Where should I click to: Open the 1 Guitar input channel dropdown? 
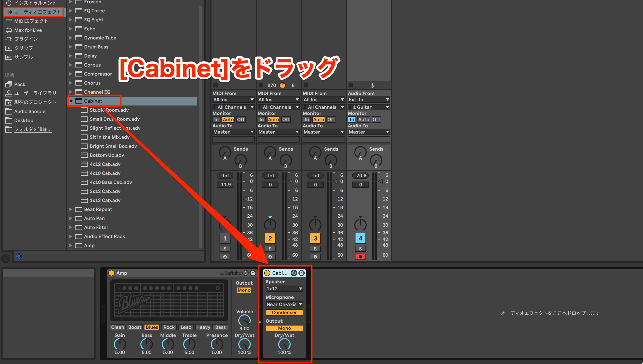click(369, 107)
